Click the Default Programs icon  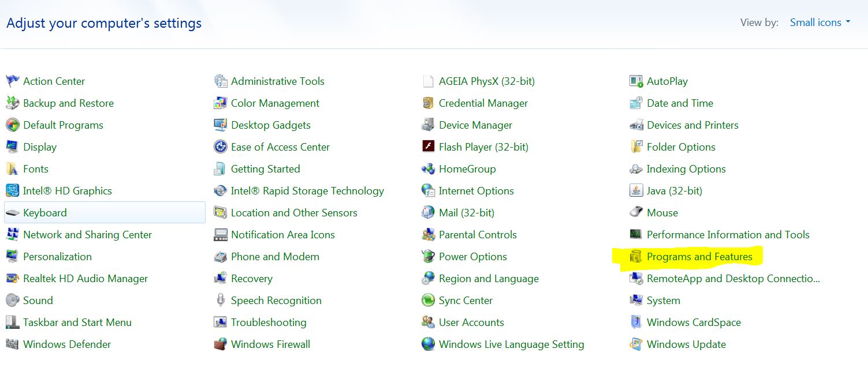[x=12, y=125]
